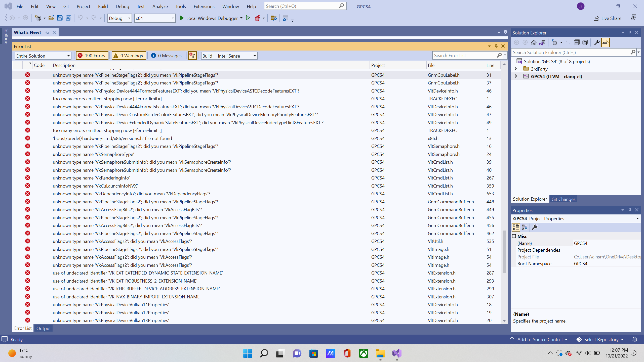Viewport: 644px width, 362px height.
Task: Click the Live Share button
Action: point(607,18)
